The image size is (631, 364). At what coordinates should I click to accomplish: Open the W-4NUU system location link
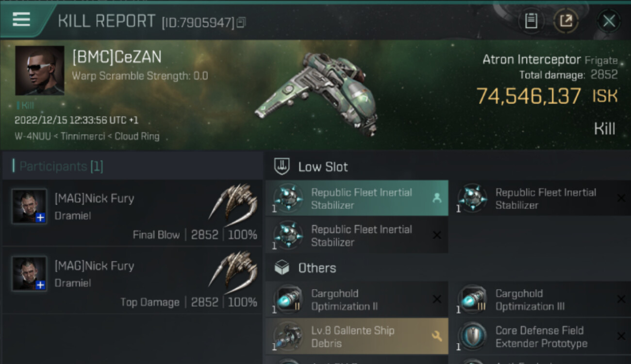point(31,136)
